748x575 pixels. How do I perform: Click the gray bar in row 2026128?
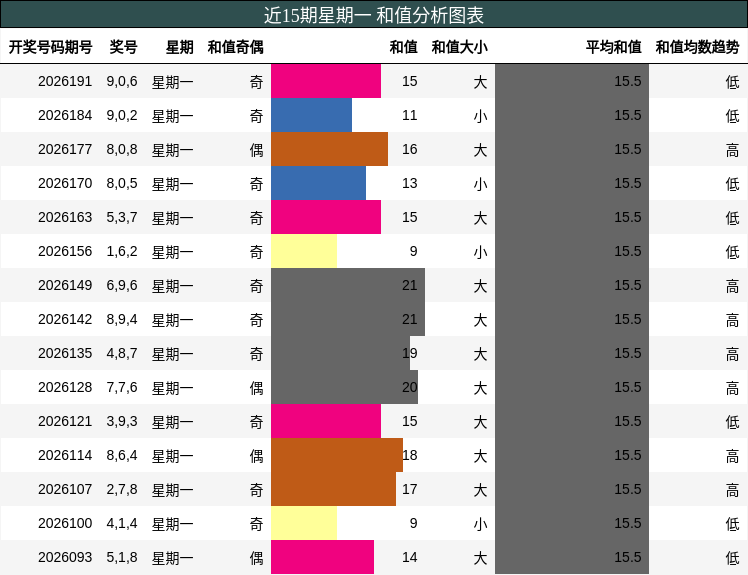[344, 387]
